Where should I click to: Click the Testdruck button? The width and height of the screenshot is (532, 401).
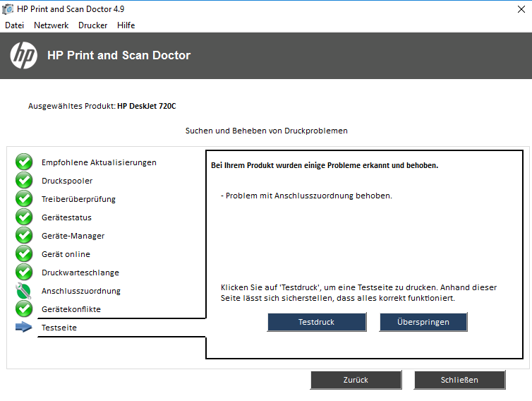(x=317, y=322)
